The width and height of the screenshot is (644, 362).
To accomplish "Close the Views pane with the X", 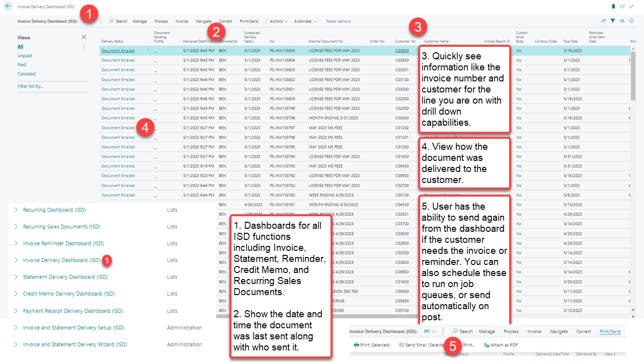I will (84, 37).
